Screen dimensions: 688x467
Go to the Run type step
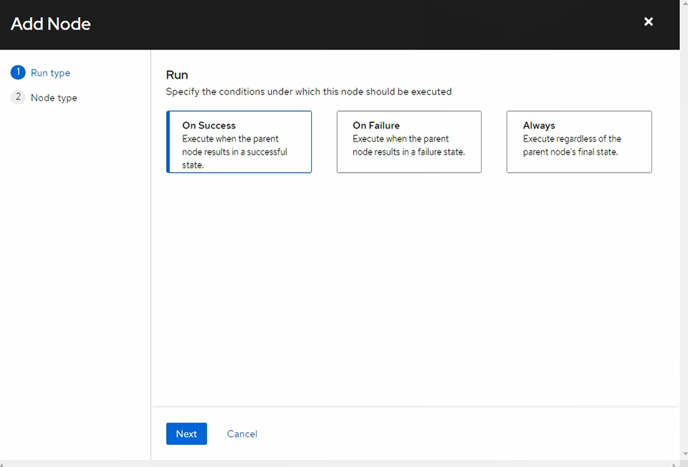pos(50,73)
